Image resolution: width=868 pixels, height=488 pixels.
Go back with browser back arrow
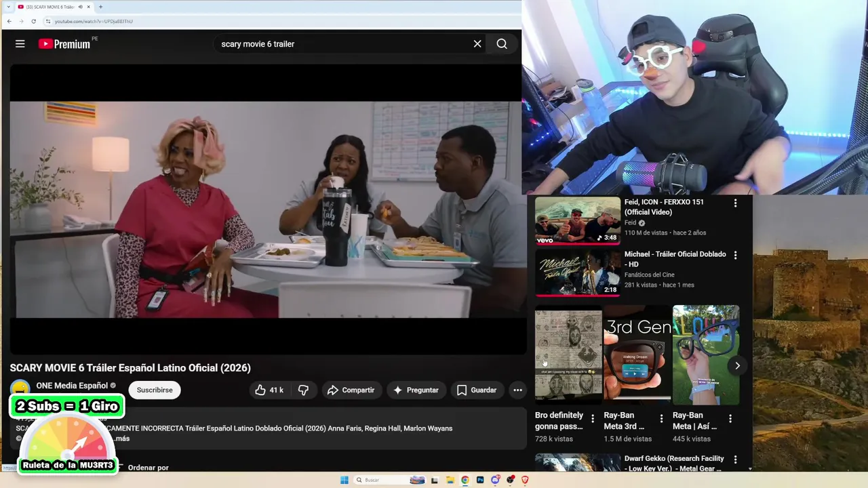(x=9, y=21)
